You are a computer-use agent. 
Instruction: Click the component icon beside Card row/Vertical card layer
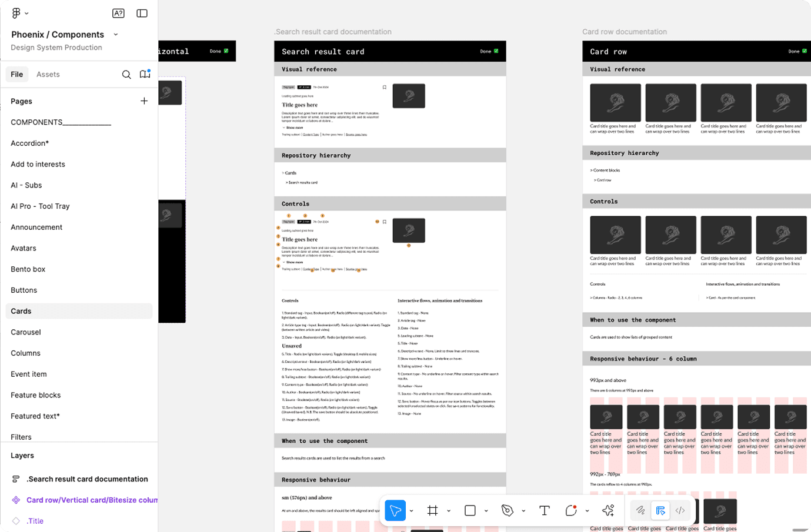(x=16, y=500)
